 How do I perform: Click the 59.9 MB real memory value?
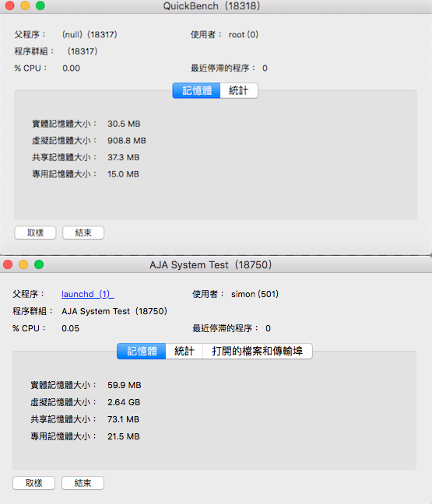tap(125, 385)
